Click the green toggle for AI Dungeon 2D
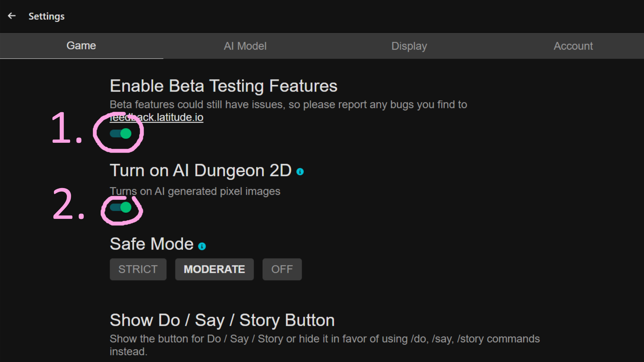Screen dimensions: 644x362 pyautogui.click(x=121, y=206)
